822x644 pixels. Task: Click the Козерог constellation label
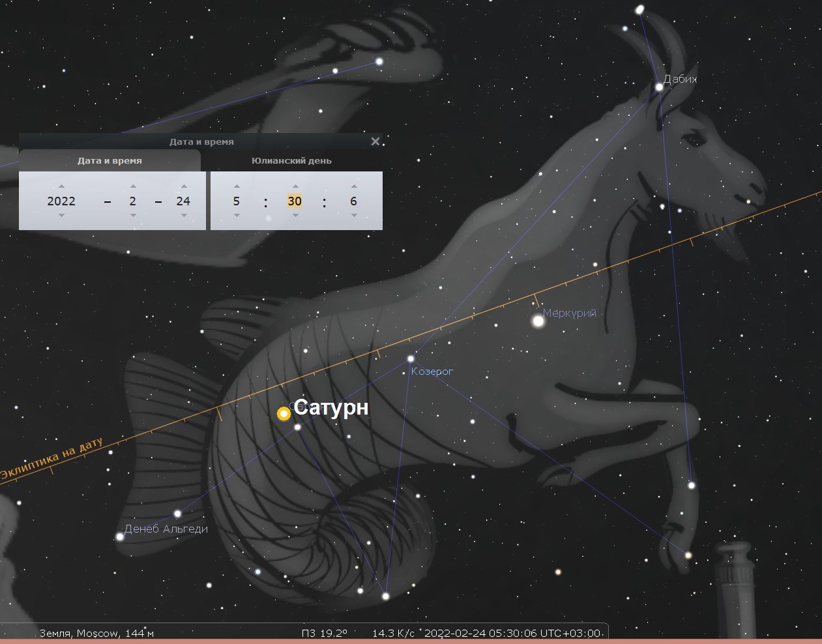(x=432, y=372)
